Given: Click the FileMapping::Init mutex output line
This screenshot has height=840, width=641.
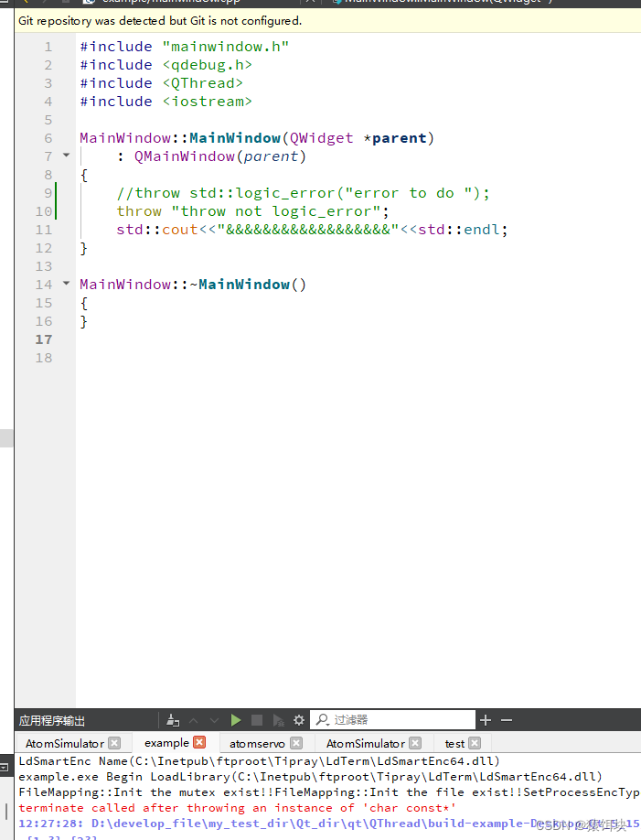Looking at the screenshot, I should click(329, 792).
